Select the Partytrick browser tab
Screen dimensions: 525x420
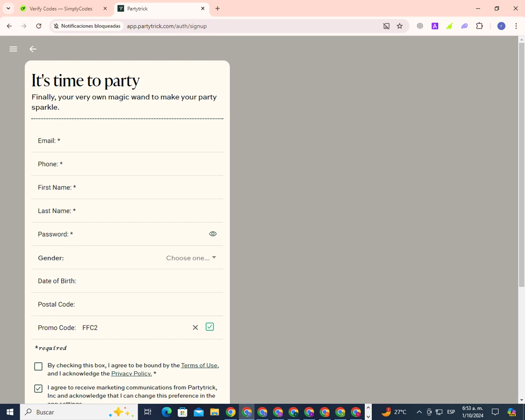pyautogui.click(x=161, y=9)
